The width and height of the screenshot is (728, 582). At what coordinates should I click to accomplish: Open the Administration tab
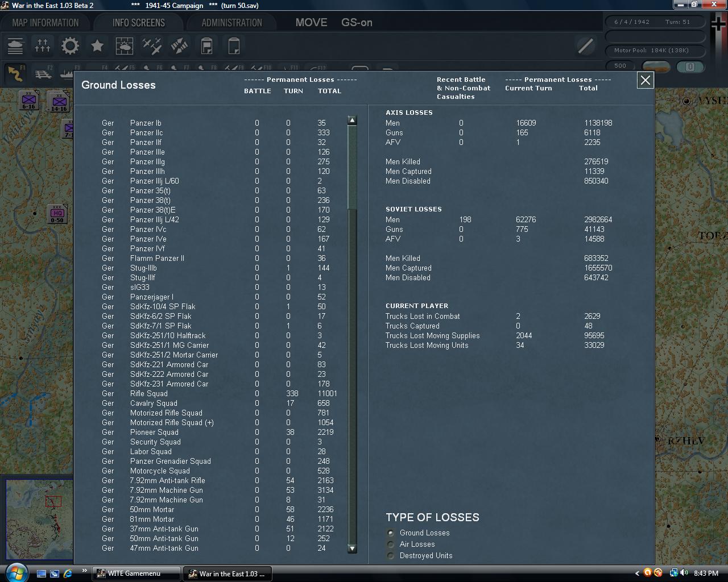pos(232,23)
